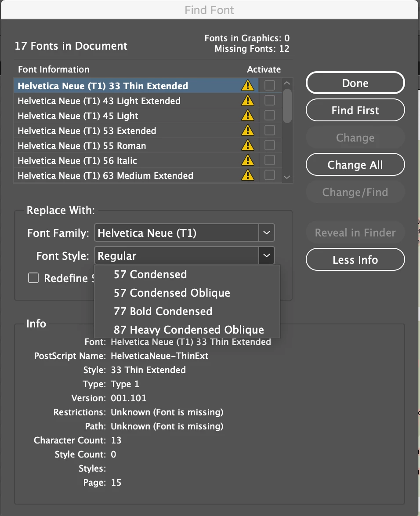Choose 57 Condensed Oblique style
The image size is (420, 516).
[187, 293]
